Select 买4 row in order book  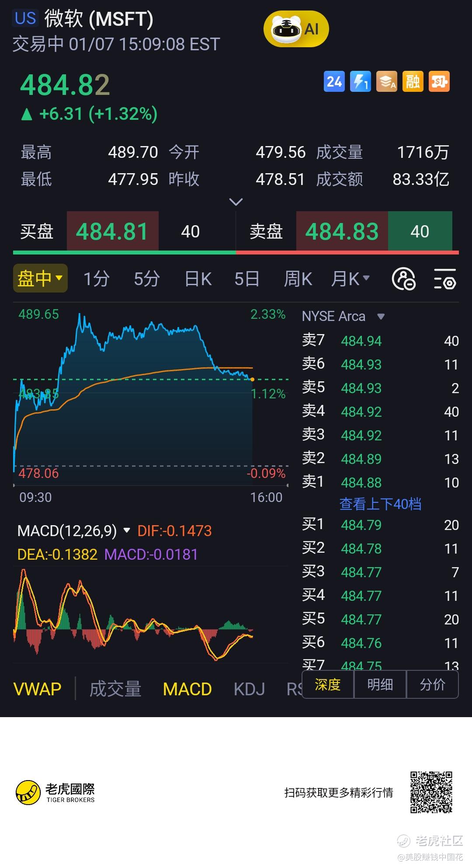[x=380, y=596]
